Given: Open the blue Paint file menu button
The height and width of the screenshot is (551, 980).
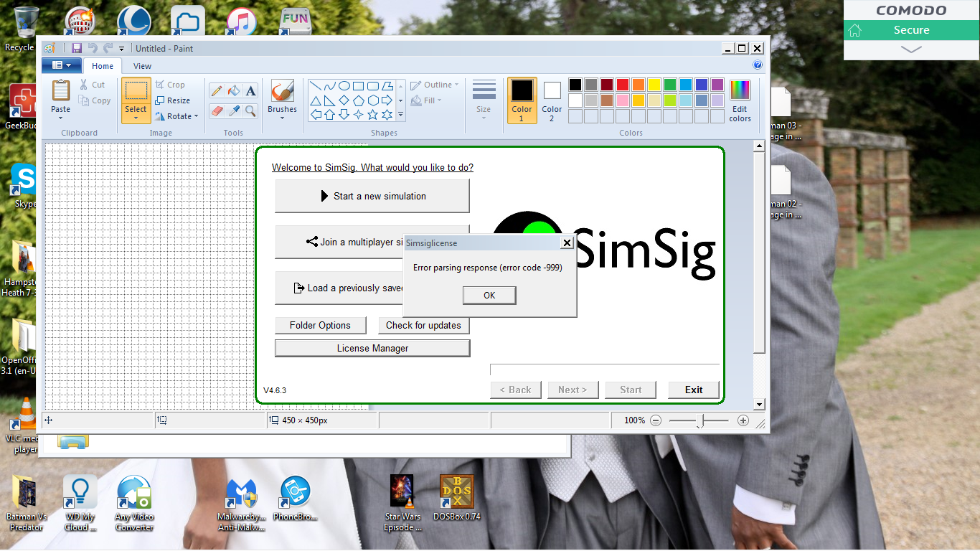Looking at the screenshot, I should [x=61, y=65].
